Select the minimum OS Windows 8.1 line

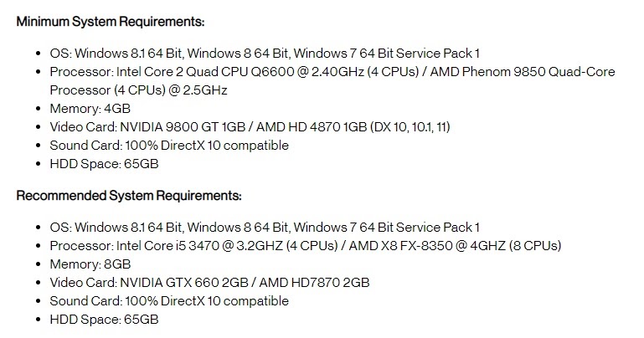pos(265,54)
